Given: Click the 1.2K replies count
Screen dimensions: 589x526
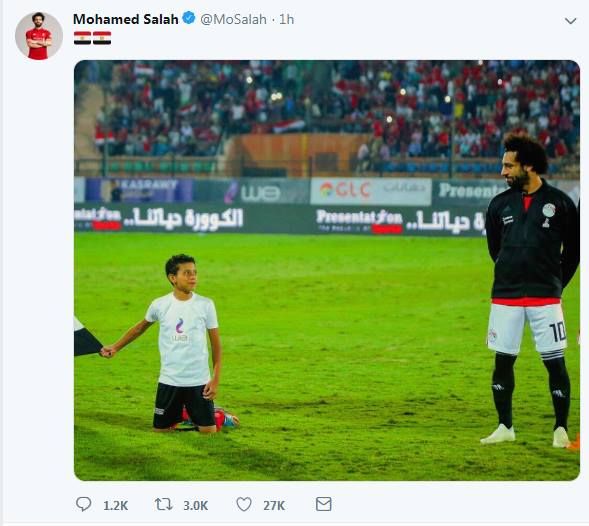Looking at the screenshot, I should tap(116, 506).
